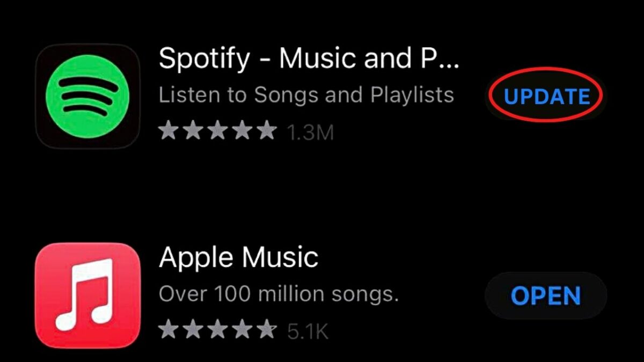Viewport: 644px width, 362px height.
Task: Select the Apple Music title text
Action: 238,256
